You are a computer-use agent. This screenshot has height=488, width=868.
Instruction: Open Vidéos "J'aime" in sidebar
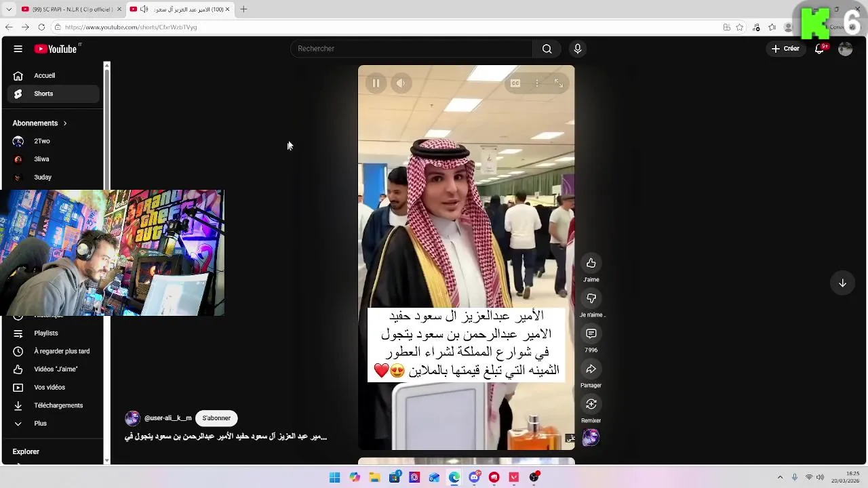point(54,369)
